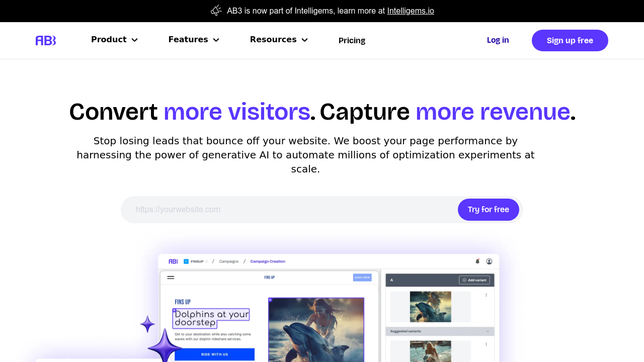
Task: Expand the Product dropdown menu
Action: pos(114,40)
